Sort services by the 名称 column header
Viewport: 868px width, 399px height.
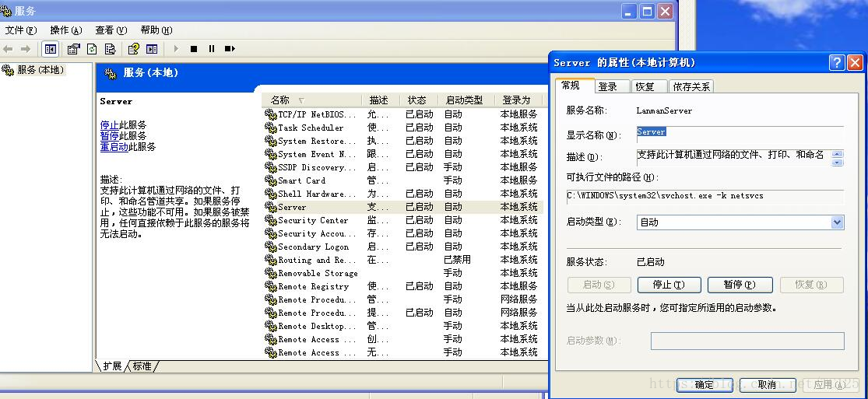pyautogui.click(x=311, y=100)
